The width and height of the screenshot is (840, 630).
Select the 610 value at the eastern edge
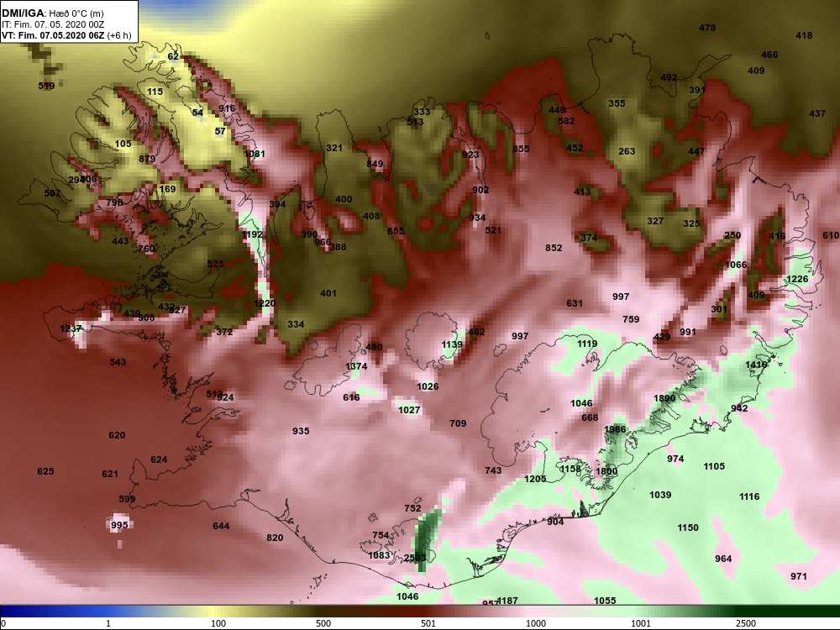(831, 235)
